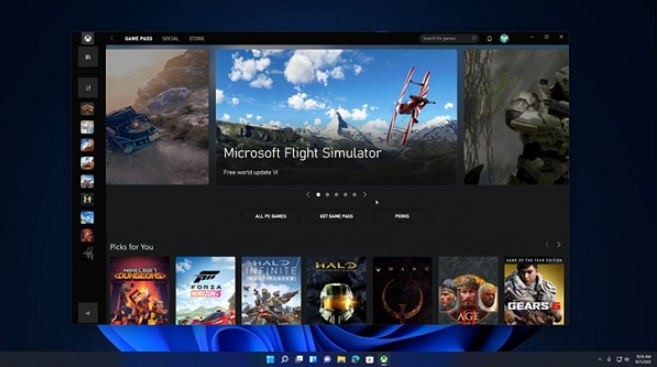Open the Forza Horizon 5 game tile
This screenshot has width=658, height=367.
coord(206,290)
